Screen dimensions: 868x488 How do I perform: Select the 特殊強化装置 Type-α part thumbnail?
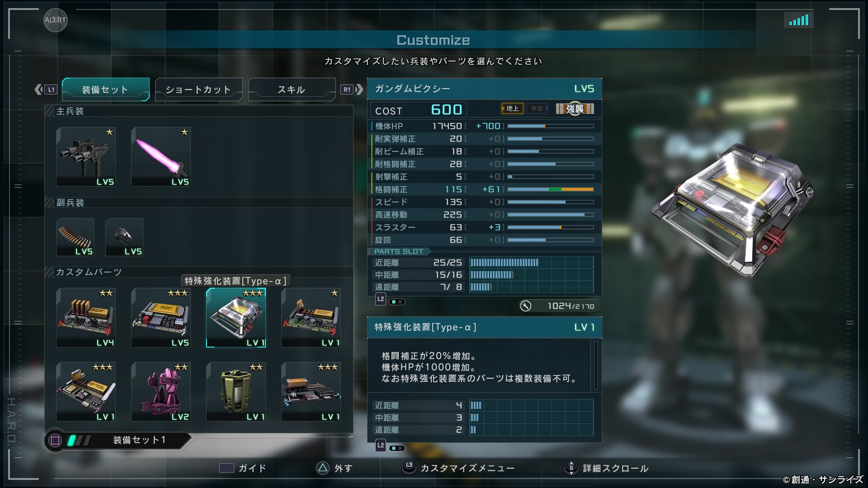click(236, 318)
